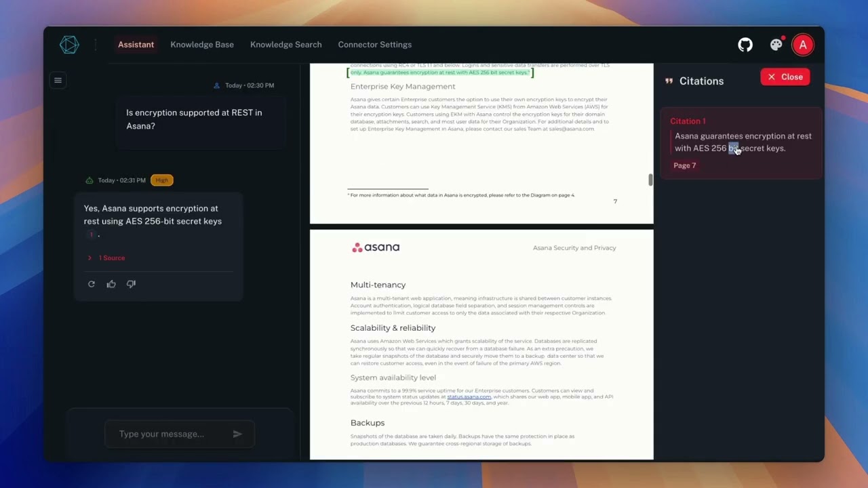Select the Citation 1 card title

pyautogui.click(x=688, y=121)
